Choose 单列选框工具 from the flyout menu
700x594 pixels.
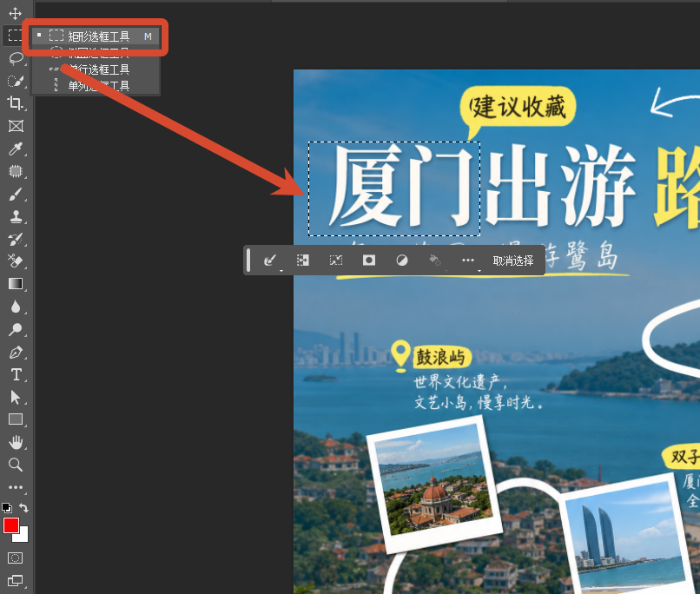[x=95, y=85]
